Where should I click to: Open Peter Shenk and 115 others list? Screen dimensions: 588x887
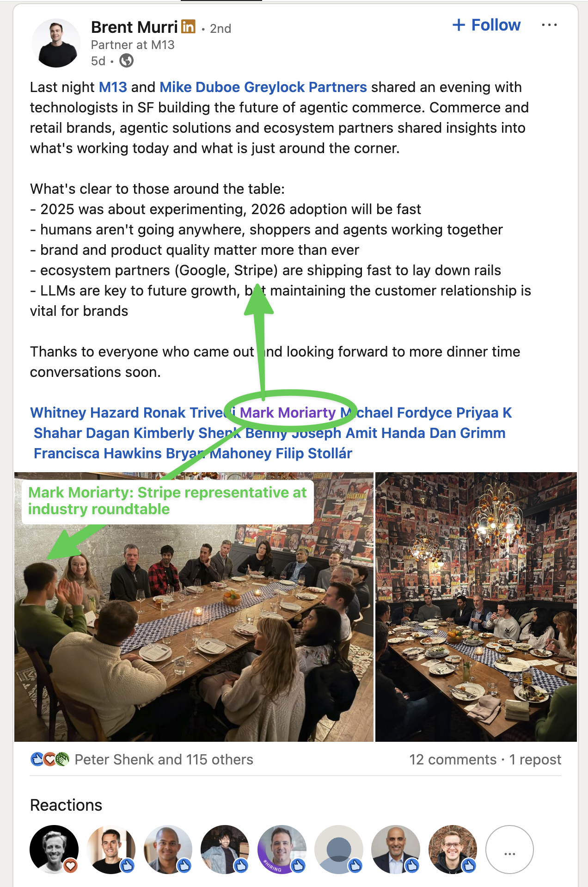click(164, 759)
